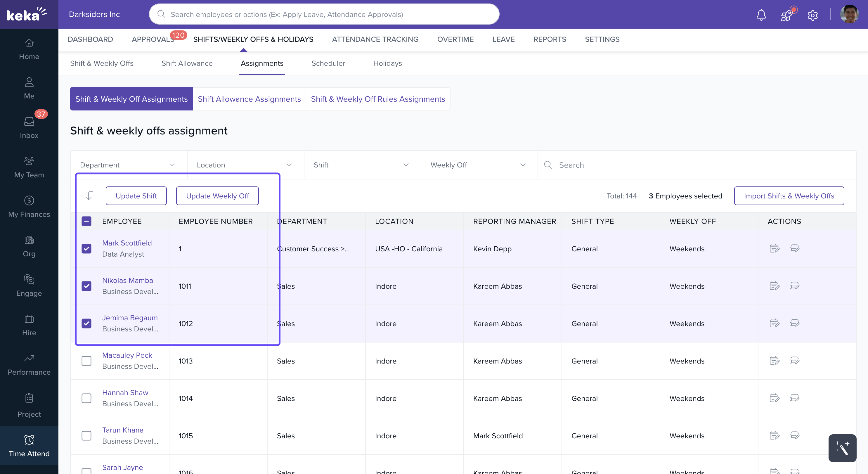Click Import Shifts & Weekly Offs button

[789, 196]
